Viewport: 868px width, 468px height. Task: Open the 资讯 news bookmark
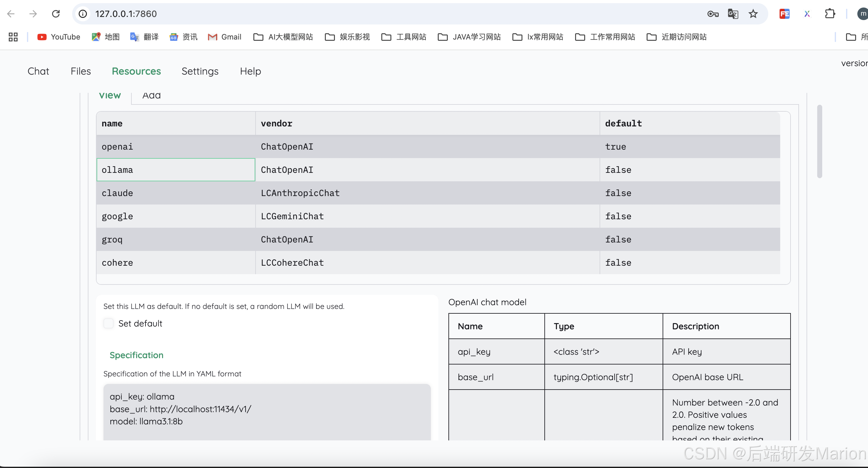click(183, 37)
